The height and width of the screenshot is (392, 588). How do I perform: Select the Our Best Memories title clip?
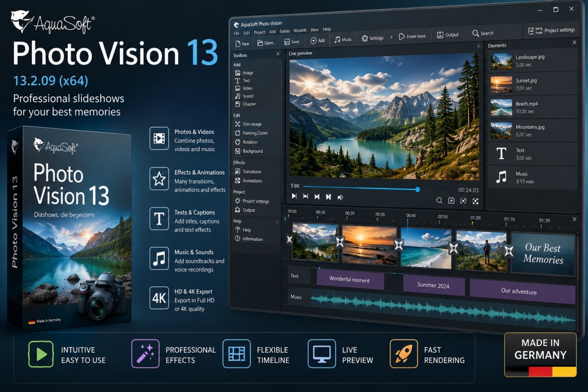543,254
